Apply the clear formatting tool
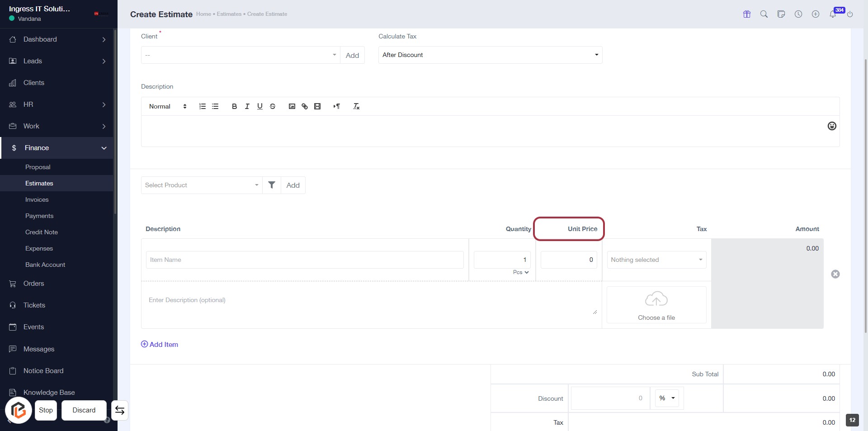The image size is (868, 431). click(x=356, y=106)
